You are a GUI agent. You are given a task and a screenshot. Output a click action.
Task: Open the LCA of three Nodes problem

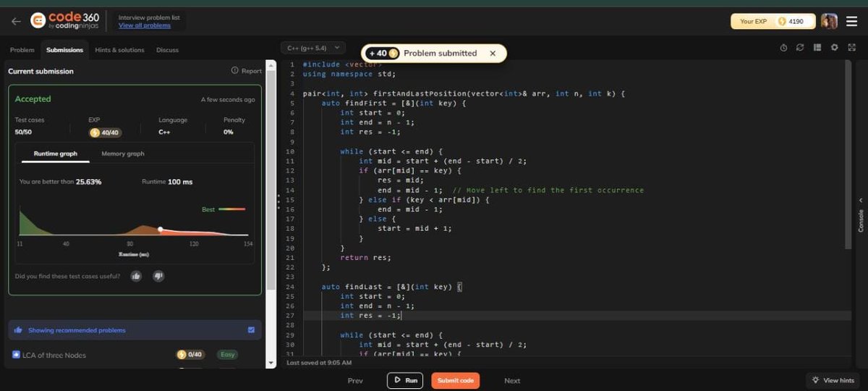point(55,355)
